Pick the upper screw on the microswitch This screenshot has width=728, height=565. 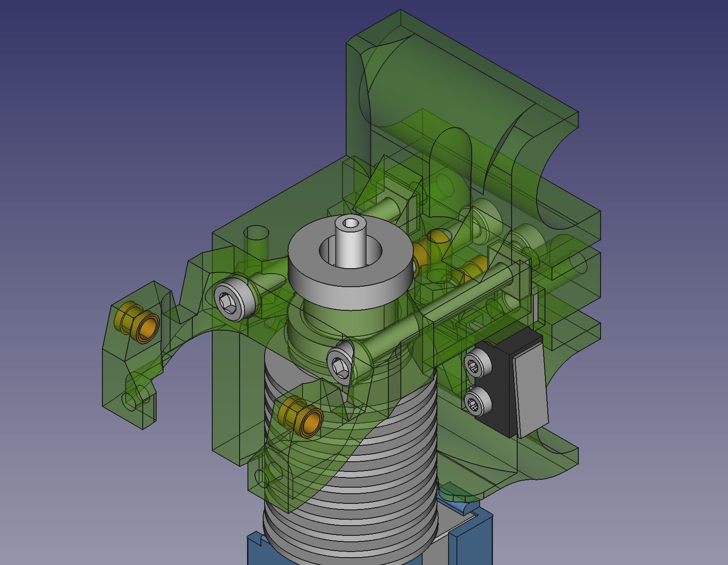click(478, 362)
